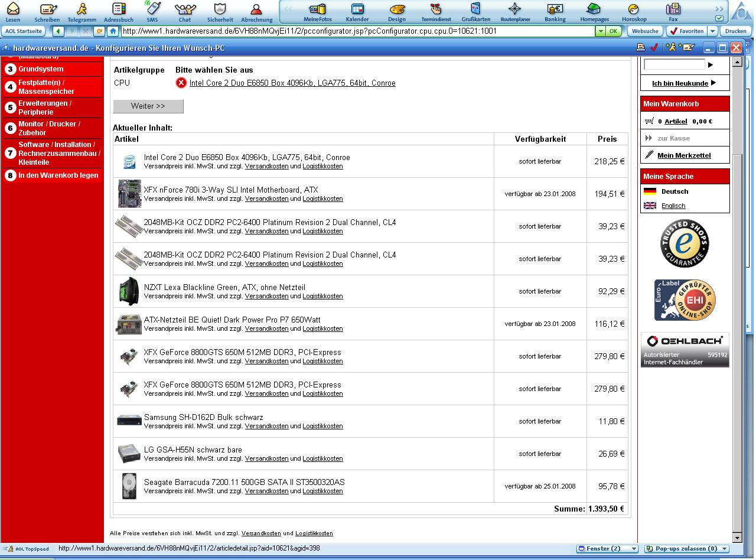Viewport: 756px width, 560px height.
Task: Open the Chat icon
Action: pyautogui.click(x=185, y=11)
